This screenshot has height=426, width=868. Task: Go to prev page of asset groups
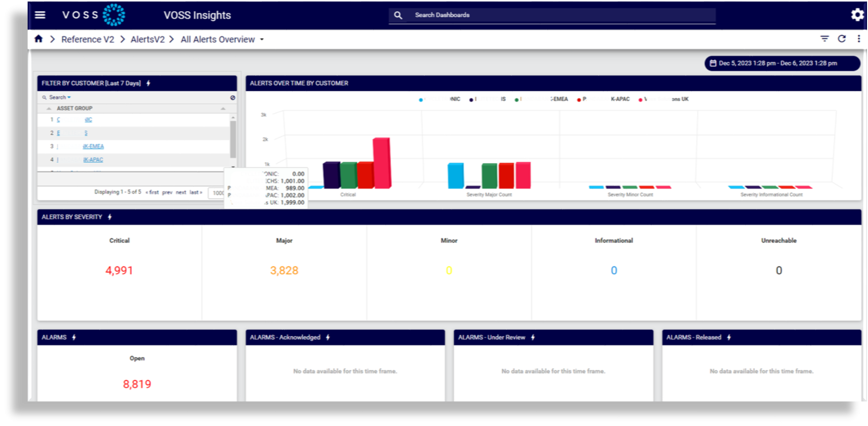pos(167,193)
